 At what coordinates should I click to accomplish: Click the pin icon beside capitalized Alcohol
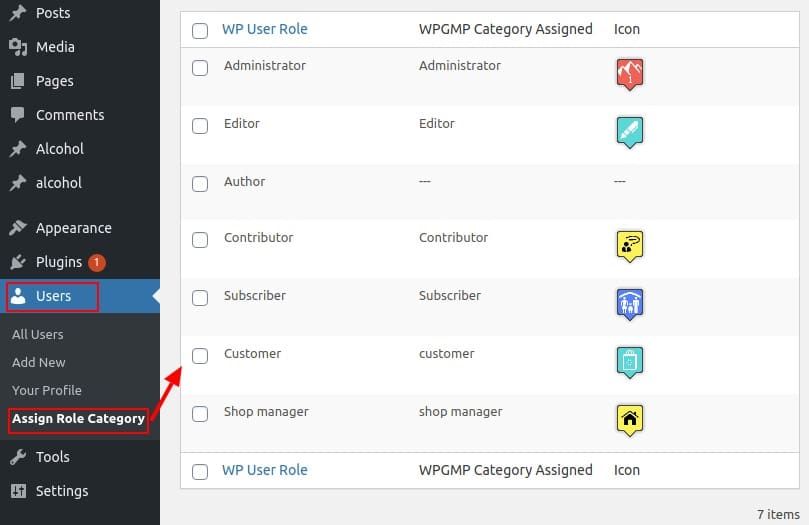pyautogui.click(x=18, y=149)
